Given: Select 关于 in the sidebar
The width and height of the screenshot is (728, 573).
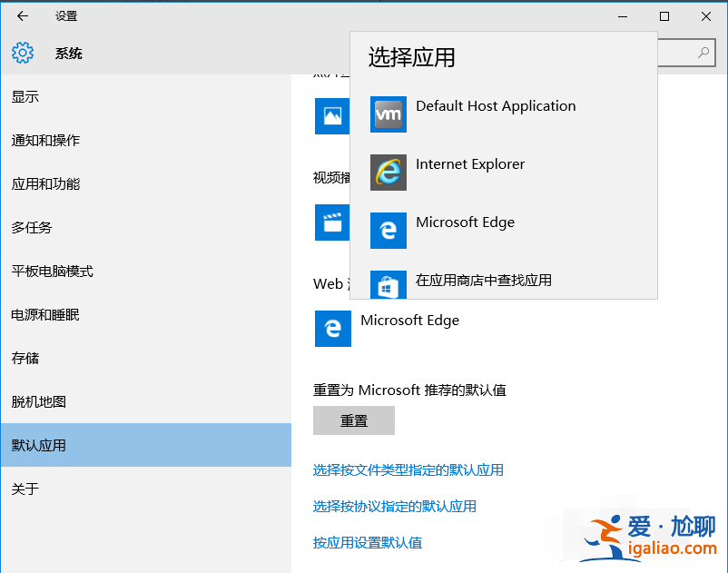Looking at the screenshot, I should (25, 489).
